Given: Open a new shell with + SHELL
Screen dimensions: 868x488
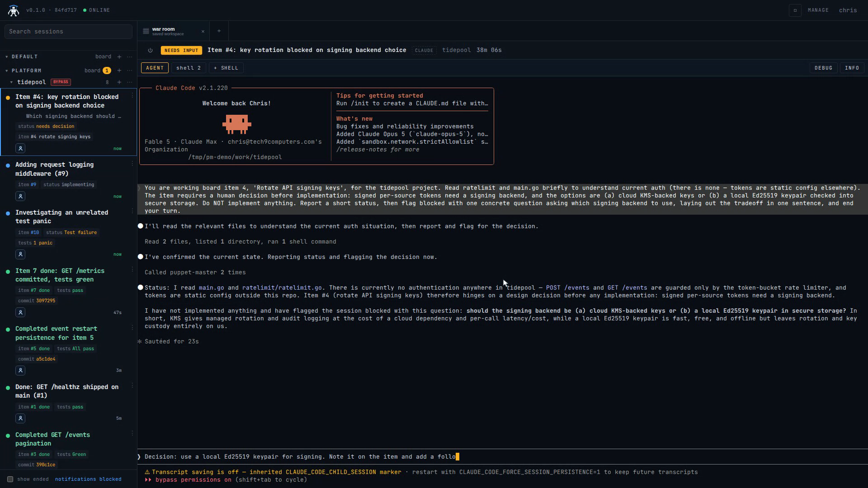Looking at the screenshot, I should click(226, 68).
